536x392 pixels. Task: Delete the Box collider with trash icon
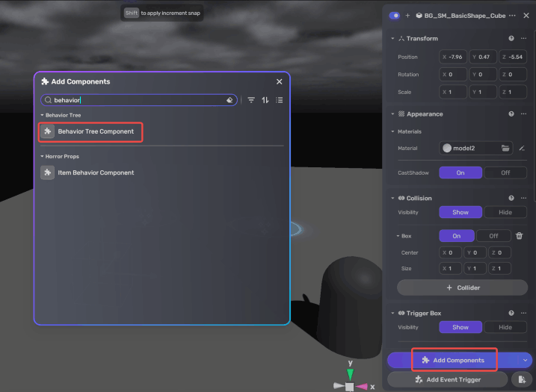tap(520, 236)
